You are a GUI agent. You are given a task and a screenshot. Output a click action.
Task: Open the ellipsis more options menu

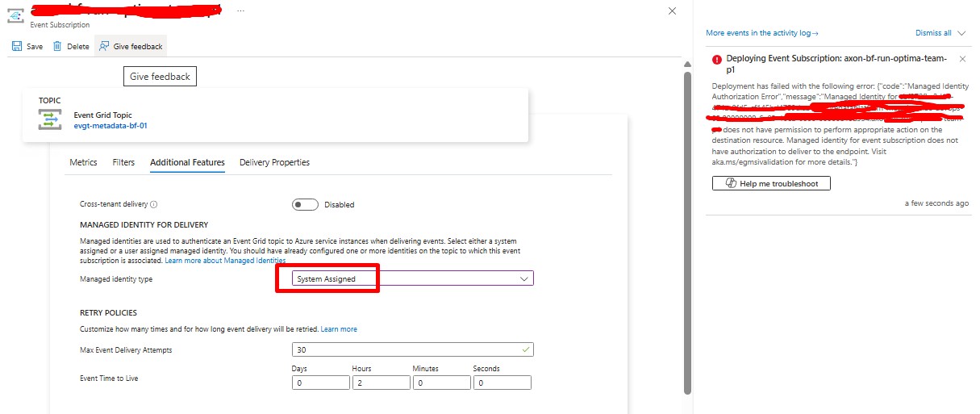242,10
